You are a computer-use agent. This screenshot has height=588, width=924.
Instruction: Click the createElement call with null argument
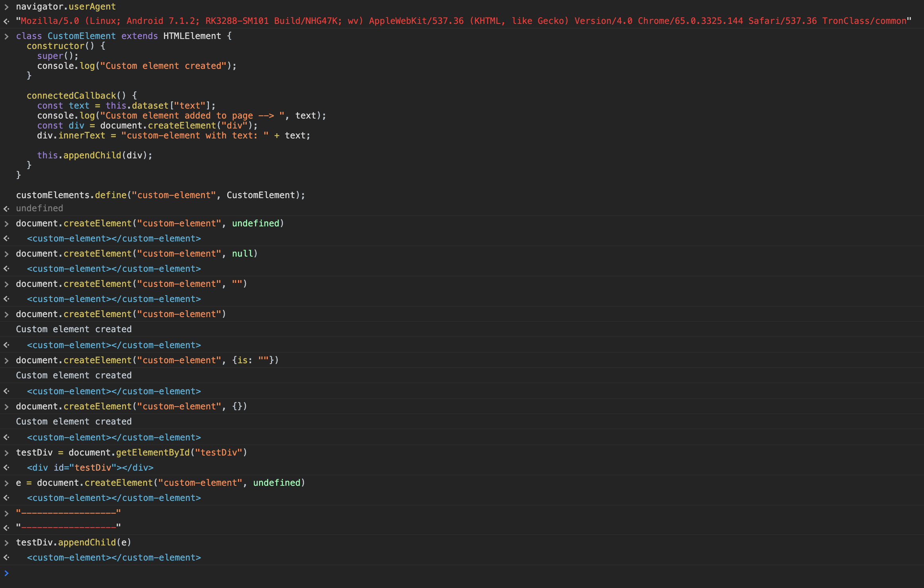click(x=136, y=254)
